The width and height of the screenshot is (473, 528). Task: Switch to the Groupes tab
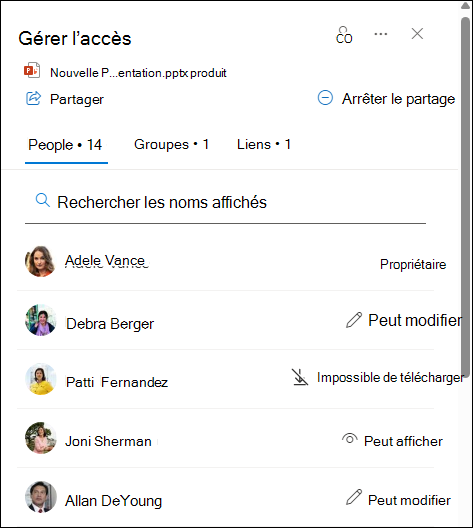point(171,145)
